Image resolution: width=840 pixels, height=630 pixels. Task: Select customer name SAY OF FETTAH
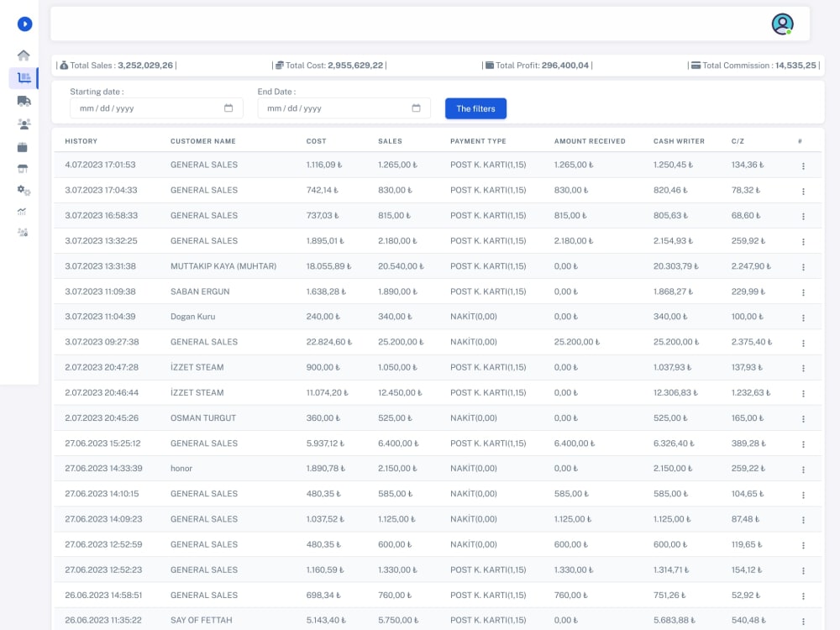point(202,620)
